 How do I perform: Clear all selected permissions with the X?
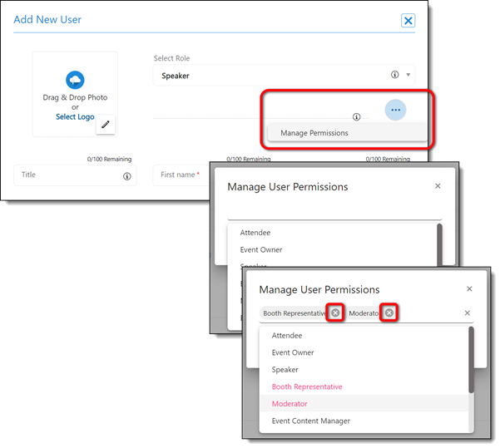(467, 313)
